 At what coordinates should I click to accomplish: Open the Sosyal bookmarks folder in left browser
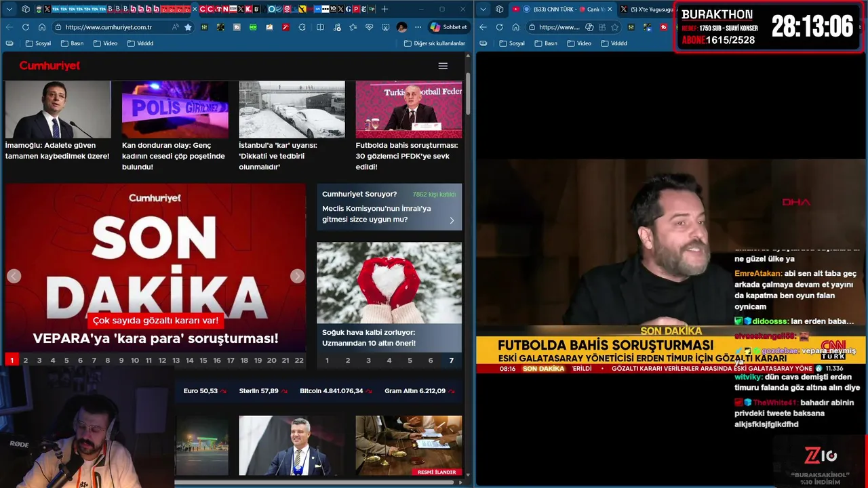click(x=38, y=43)
